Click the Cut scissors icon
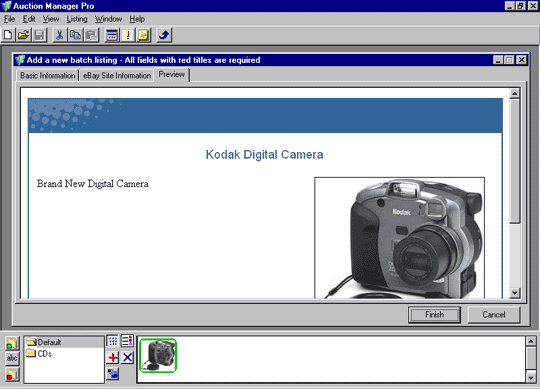 point(60,35)
